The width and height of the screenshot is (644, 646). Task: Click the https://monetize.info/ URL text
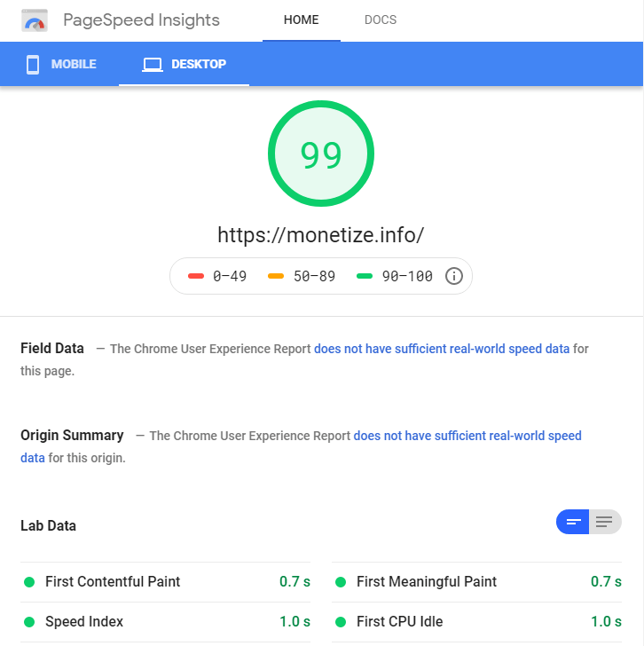(x=321, y=235)
